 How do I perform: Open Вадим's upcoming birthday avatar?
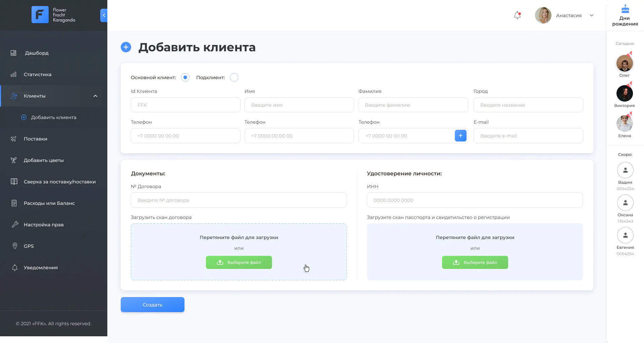625,170
